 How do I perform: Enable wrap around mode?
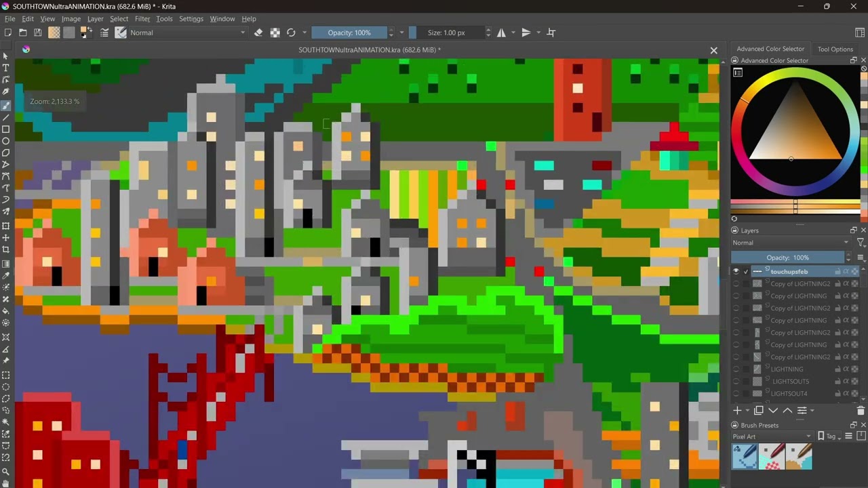551,33
